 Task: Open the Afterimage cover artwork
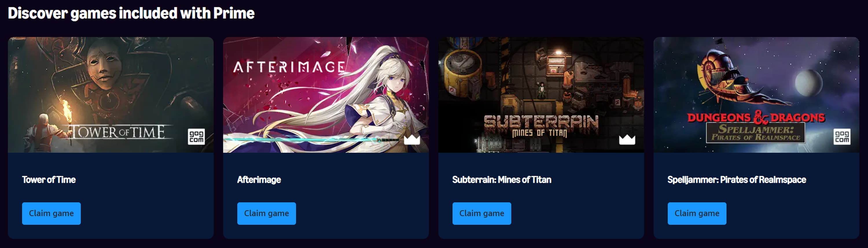coord(326,95)
